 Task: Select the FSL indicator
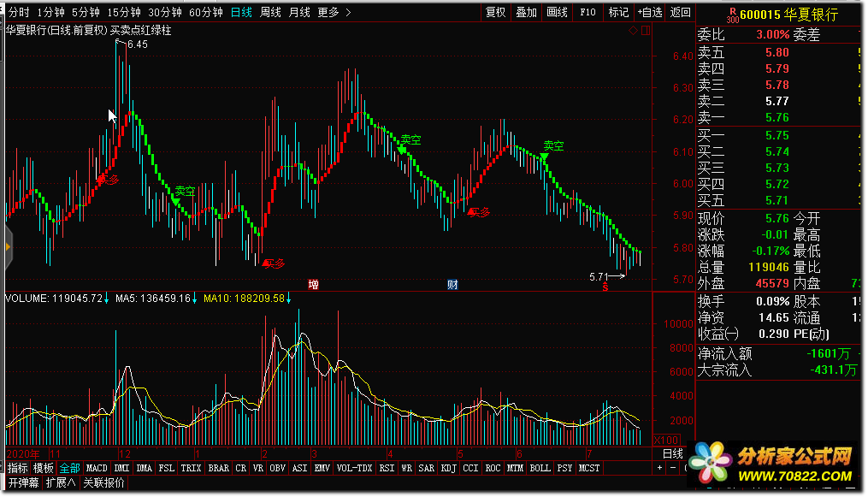coord(166,468)
